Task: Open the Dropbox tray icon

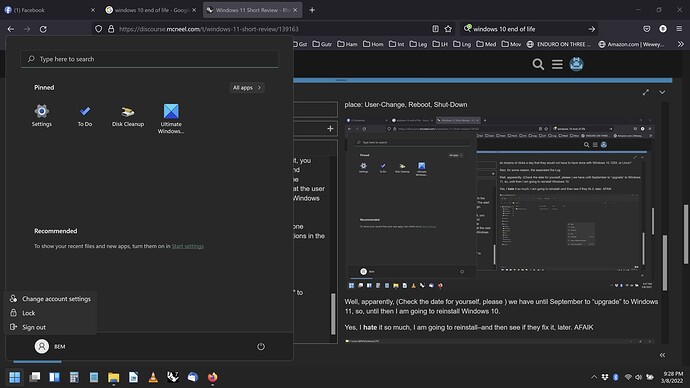Action: point(605,377)
